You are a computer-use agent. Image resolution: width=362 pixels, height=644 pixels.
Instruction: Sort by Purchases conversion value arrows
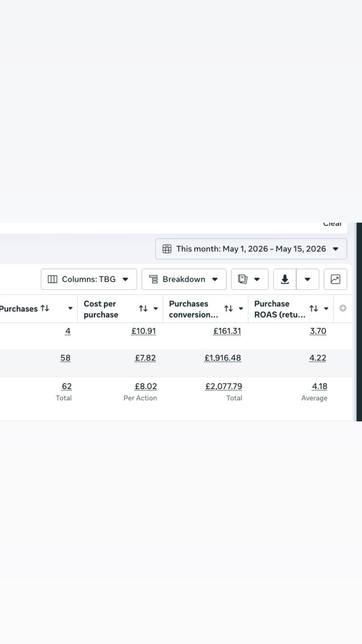[228, 309]
